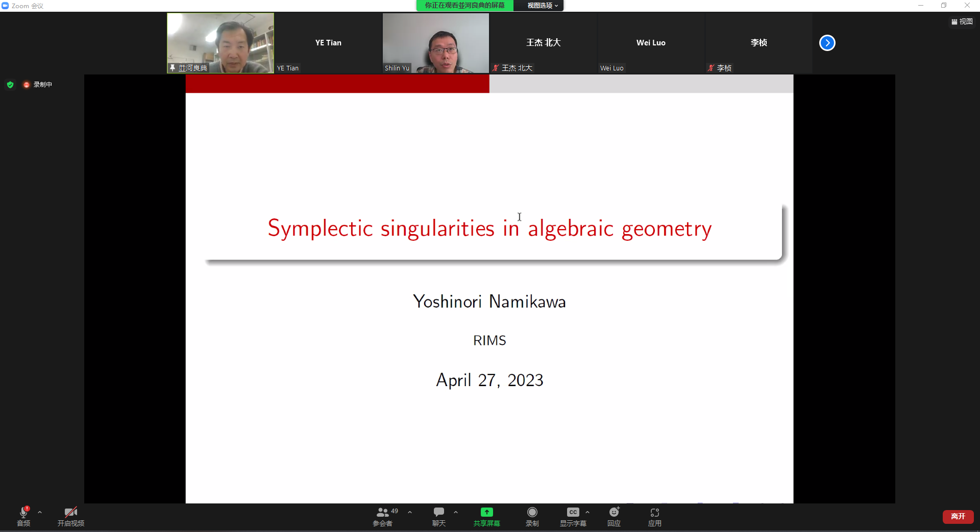Click the green encryption shield icon

[10, 85]
